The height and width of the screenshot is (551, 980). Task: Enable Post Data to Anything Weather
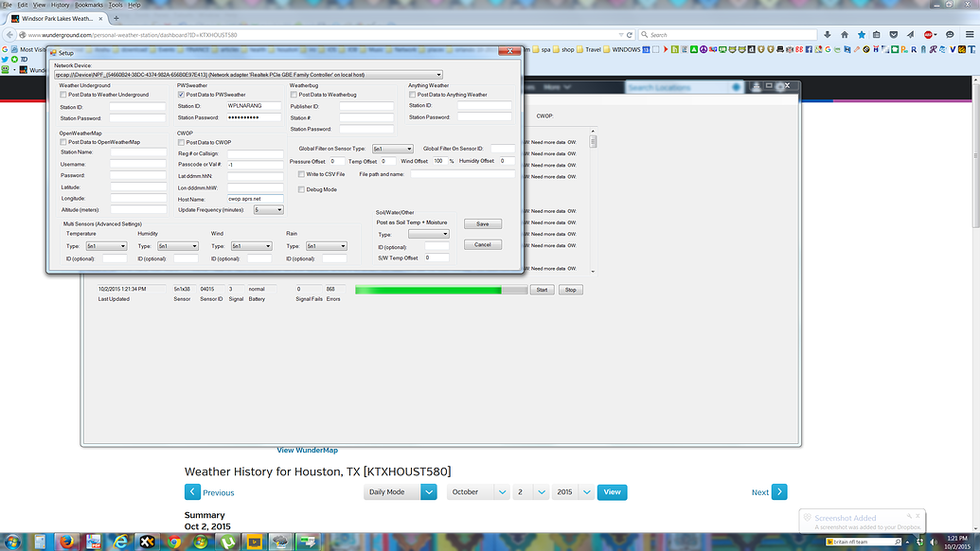click(413, 95)
